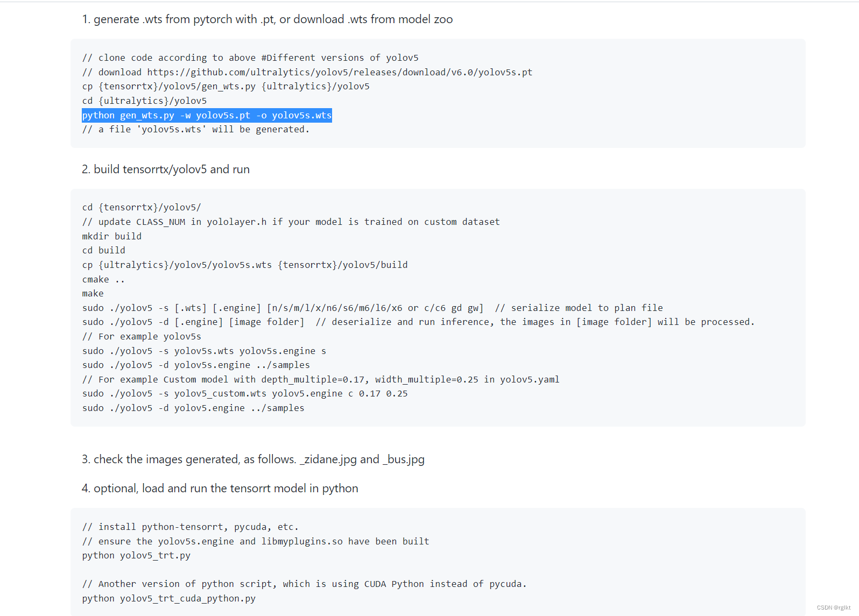Click heading 'build tensorrtx/yolov5 and run'
The image size is (859, 616).
click(x=166, y=169)
